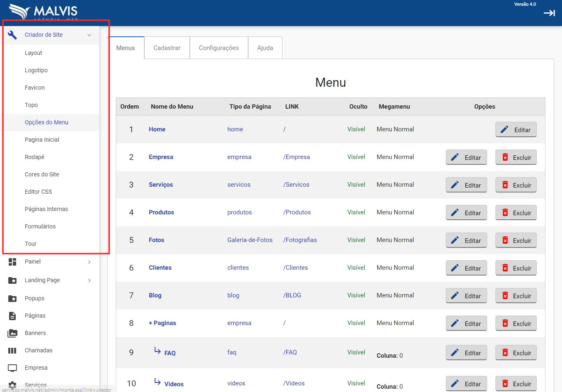The image size is (562, 392).
Task: Delete the Empresa menu entry
Action: pos(516,157)
